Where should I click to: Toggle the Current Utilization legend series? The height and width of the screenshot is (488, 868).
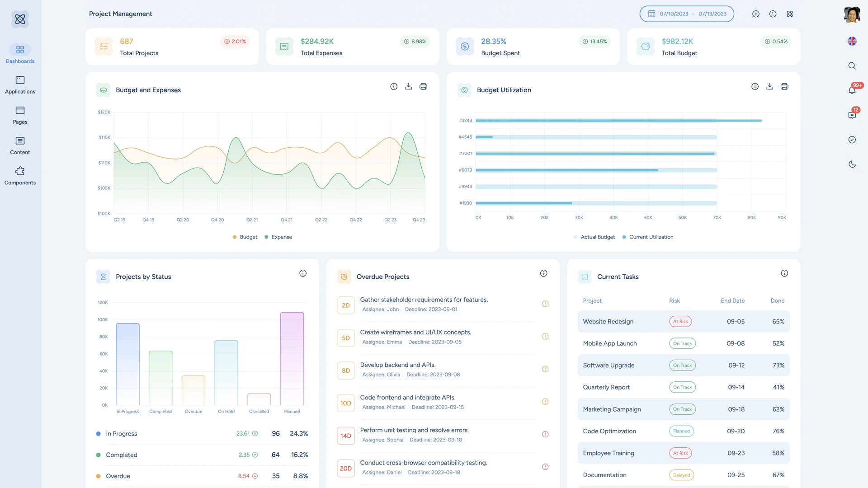(x=648, y=237)
